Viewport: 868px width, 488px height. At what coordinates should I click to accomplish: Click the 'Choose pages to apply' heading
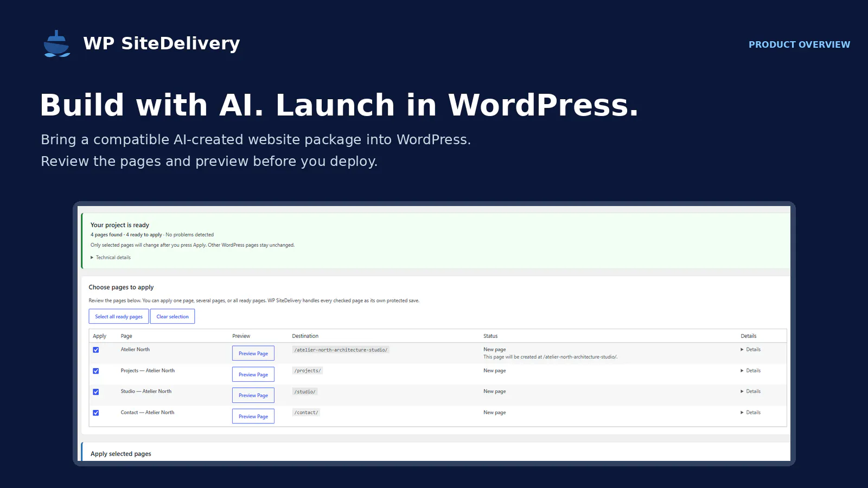coord(121,287)
